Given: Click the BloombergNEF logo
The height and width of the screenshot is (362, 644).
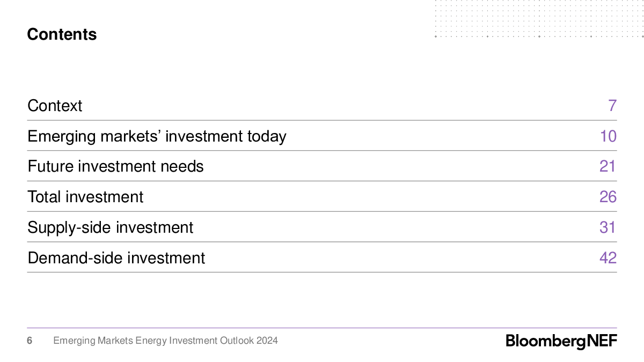Looking at the screenshot, I should [561, 341].
